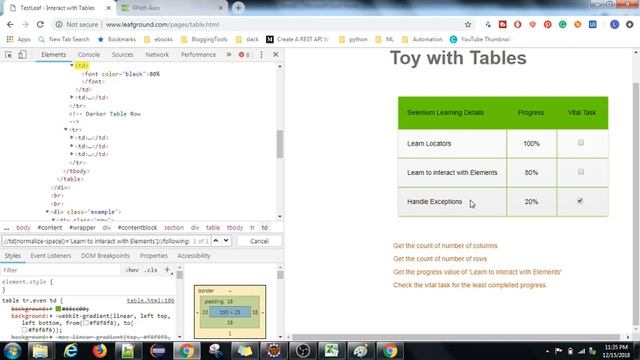Image resolution: width=640 pixels, height=360 pixels.
Task: Switch to Network tab
Action: point(157,54)
